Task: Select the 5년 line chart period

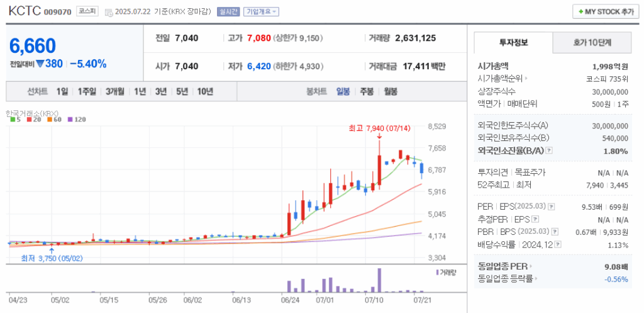Action: point(182,91)
